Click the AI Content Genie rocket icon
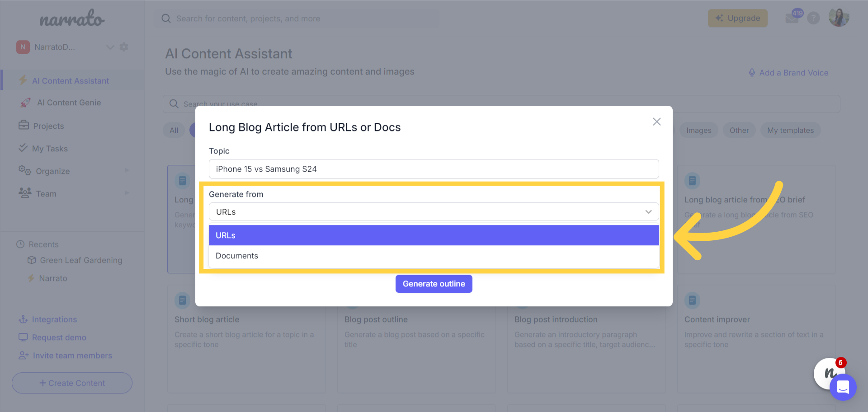 pyautogui.click(x=25, y=103)
